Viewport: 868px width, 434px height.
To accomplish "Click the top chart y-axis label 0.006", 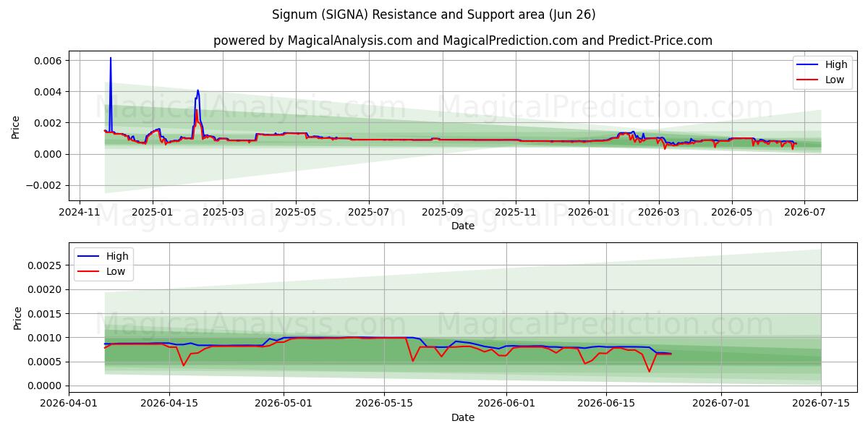I will [48, 61].
